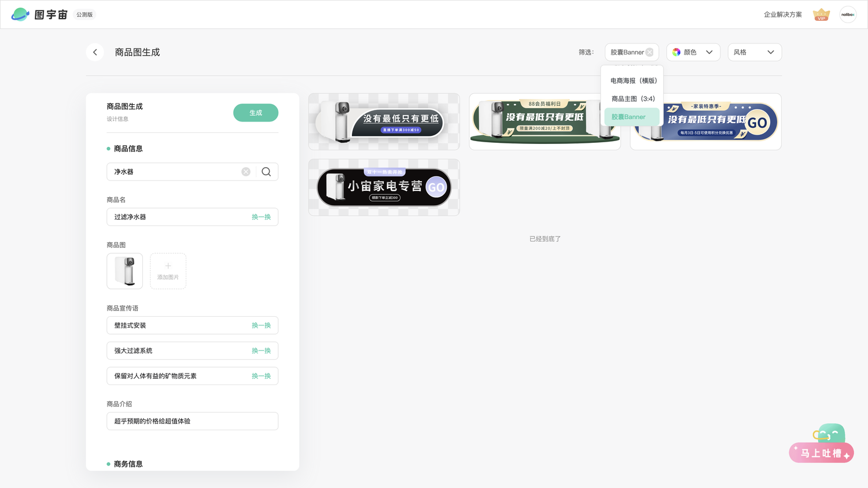868x488 pixels.
Task: Open the black 小宙家电专营 banner
Action: coord(384,187)
